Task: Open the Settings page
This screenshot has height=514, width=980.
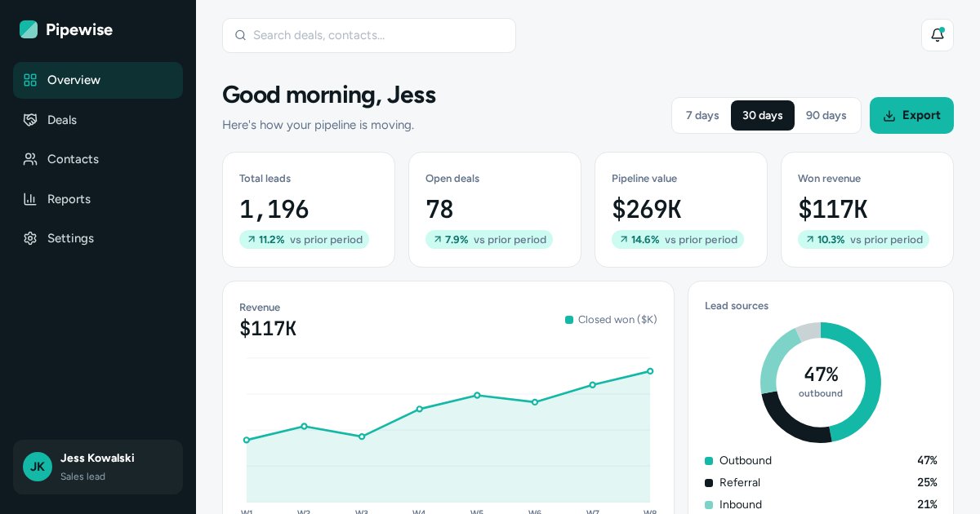Action: click(98, 238)
